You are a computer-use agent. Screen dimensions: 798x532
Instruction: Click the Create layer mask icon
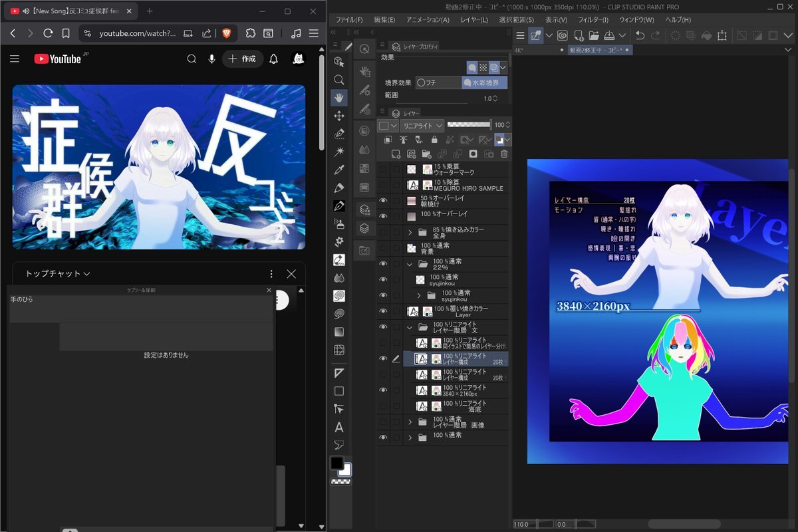click(473, 154)
